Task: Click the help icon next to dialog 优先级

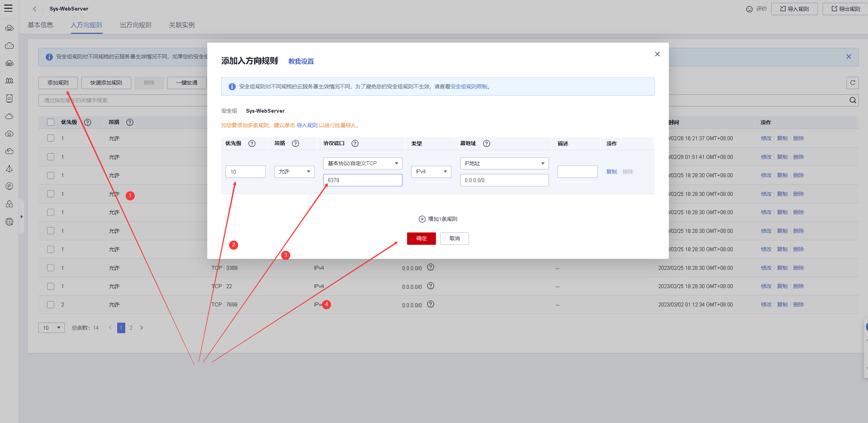Action: [x=252, y=143]
